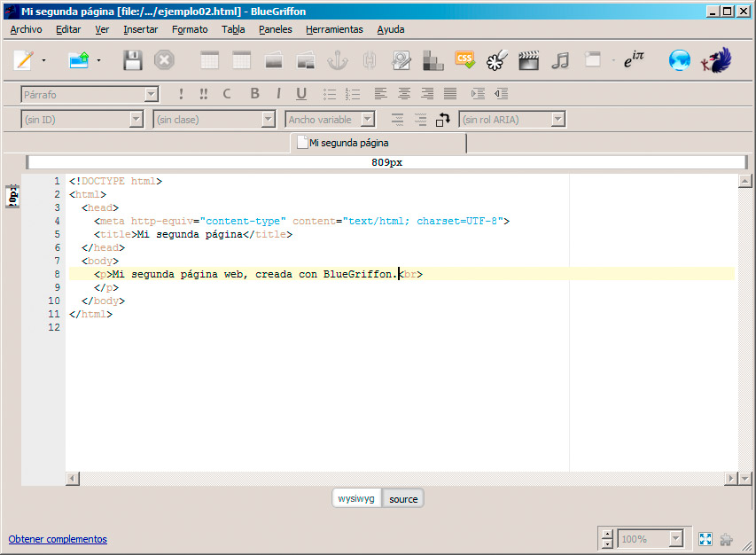Click the swap rotate squares icon
This screenshot has height=555, width=756.
click(x=442, y=119)
